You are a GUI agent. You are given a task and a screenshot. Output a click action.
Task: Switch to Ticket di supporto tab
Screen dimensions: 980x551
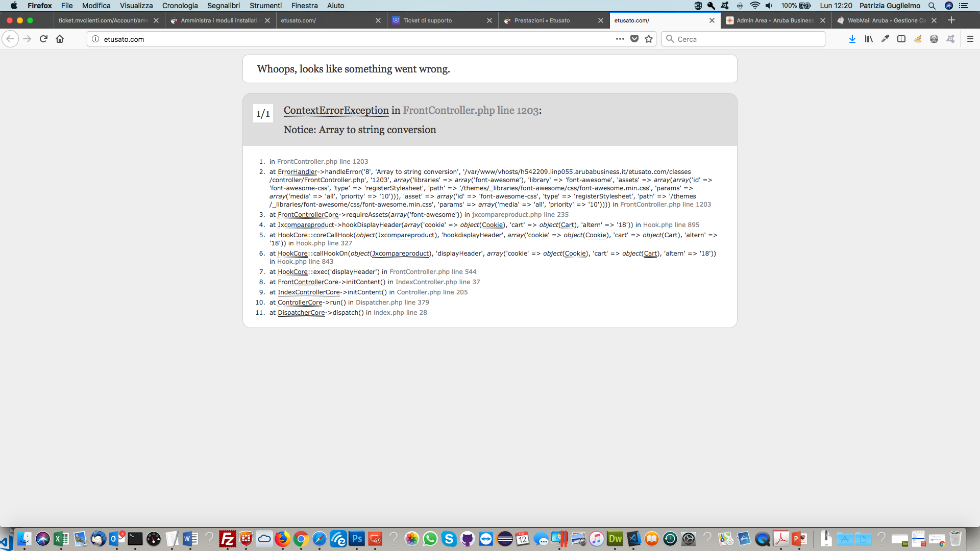[427, 20]
